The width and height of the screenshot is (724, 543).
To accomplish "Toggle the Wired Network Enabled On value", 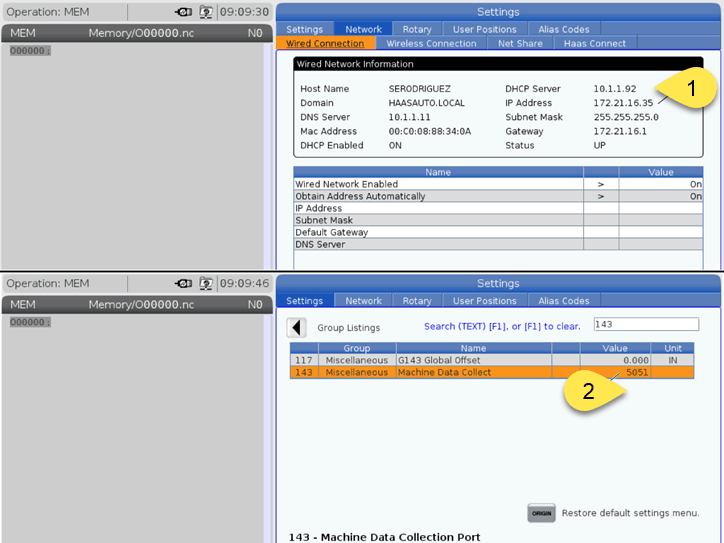I will (660, 184).
